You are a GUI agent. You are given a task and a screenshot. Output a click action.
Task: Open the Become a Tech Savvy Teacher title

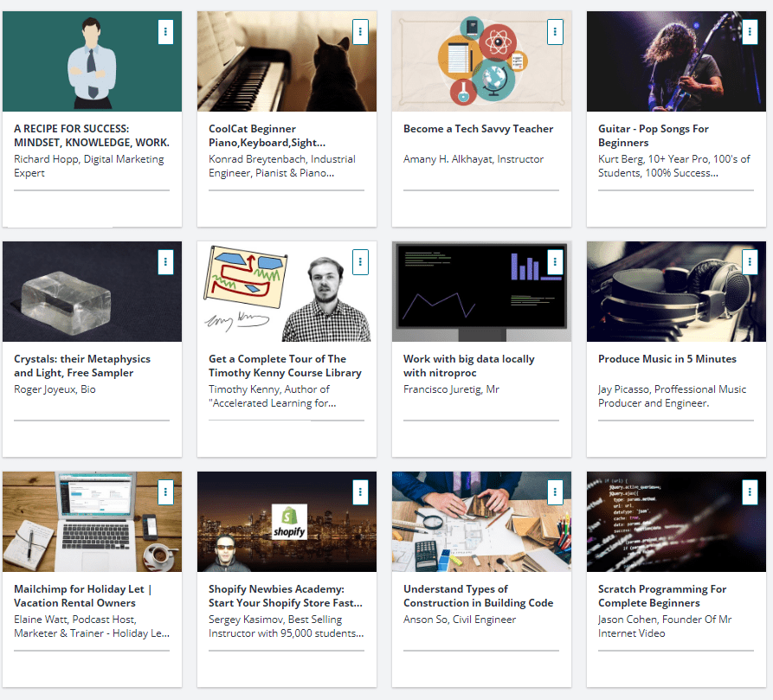pyautogui.click(x=478, y=129)
